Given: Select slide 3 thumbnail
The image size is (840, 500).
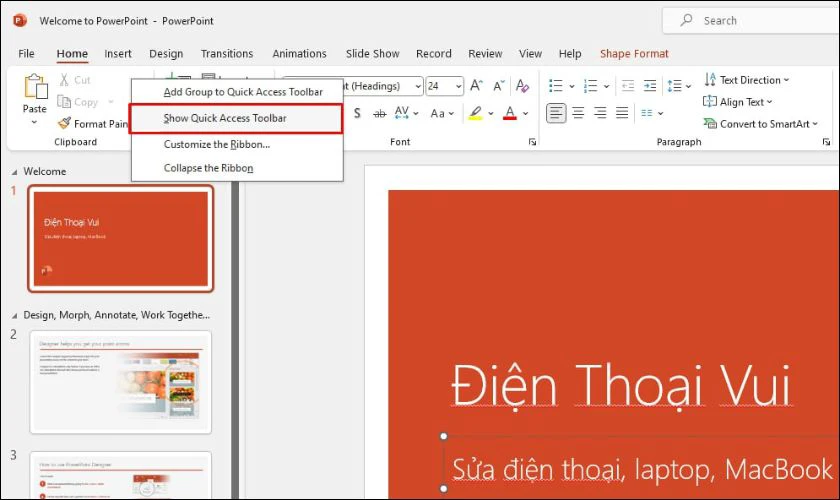Looking at the screenshot, I should point(121,476).
